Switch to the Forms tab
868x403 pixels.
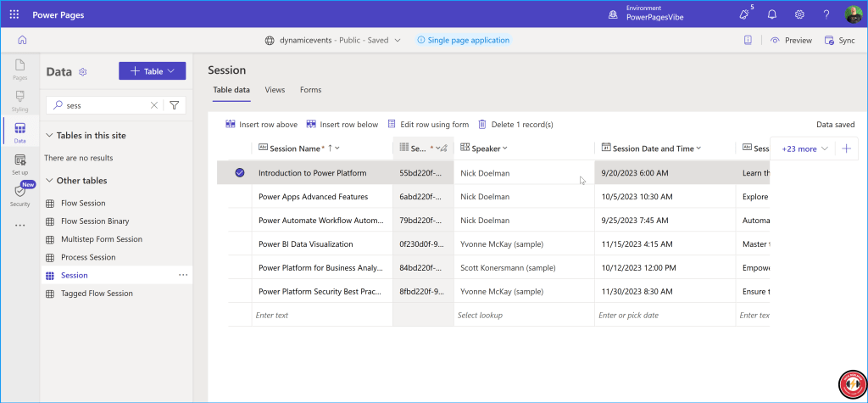coord(310,89)
